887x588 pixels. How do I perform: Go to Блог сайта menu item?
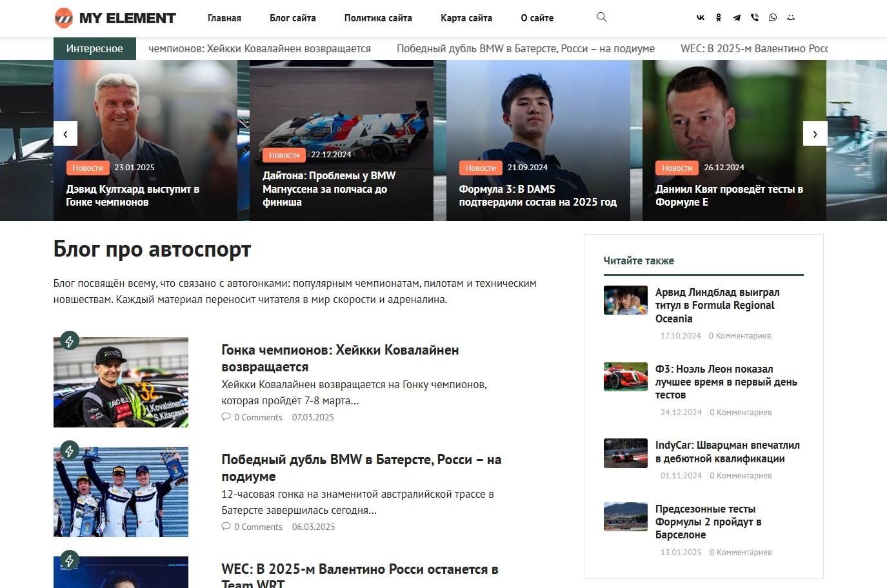click(x=293, y=18)
